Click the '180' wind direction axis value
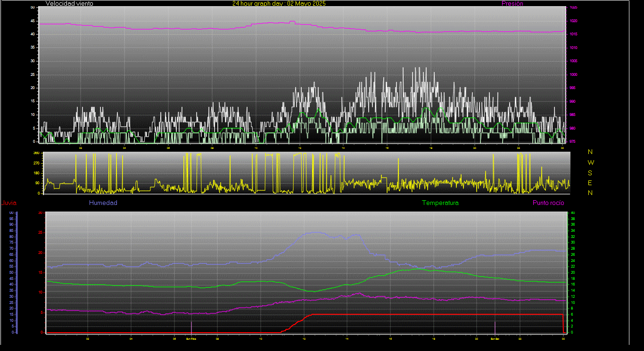 coord(36,173)
